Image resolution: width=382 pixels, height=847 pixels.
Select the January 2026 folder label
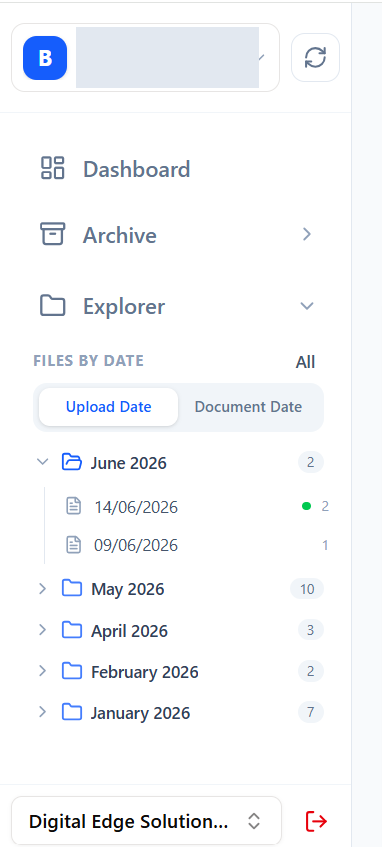point(140,713)
